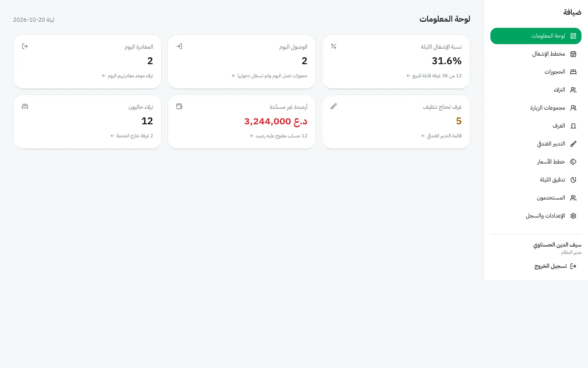Open مخطط الإشغال from sidebar
588x368 pixels.
(x=536, y=54)
